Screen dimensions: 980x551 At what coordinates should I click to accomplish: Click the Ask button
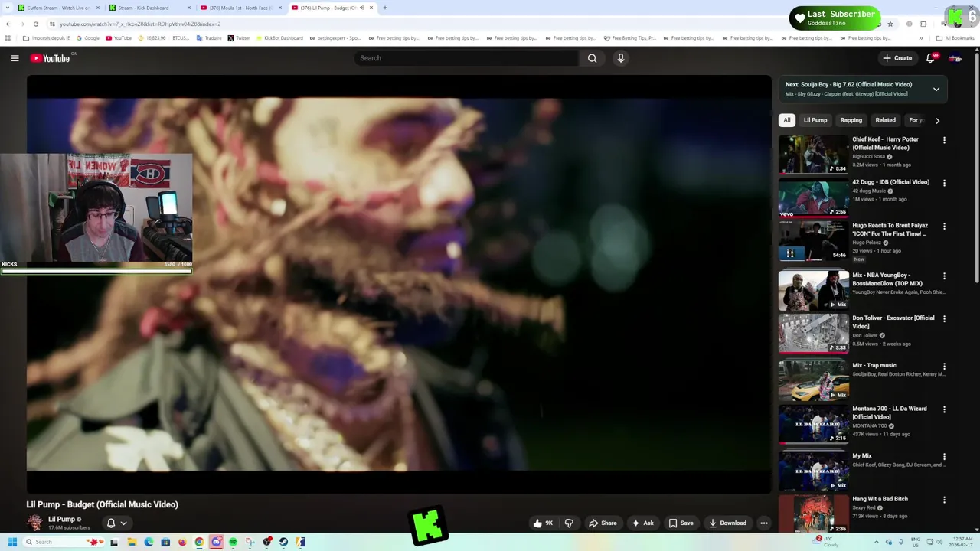(642, 523)
